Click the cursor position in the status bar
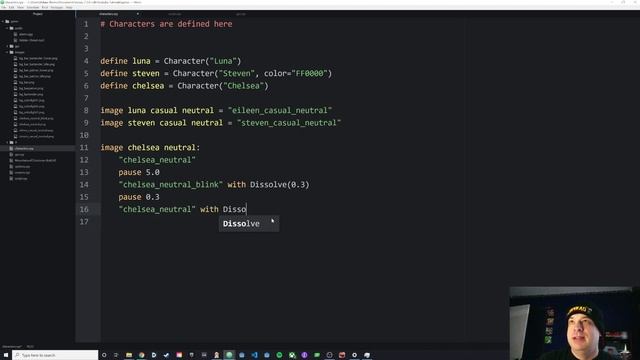This screenshot has width=640, height=360. click(30, 347)
